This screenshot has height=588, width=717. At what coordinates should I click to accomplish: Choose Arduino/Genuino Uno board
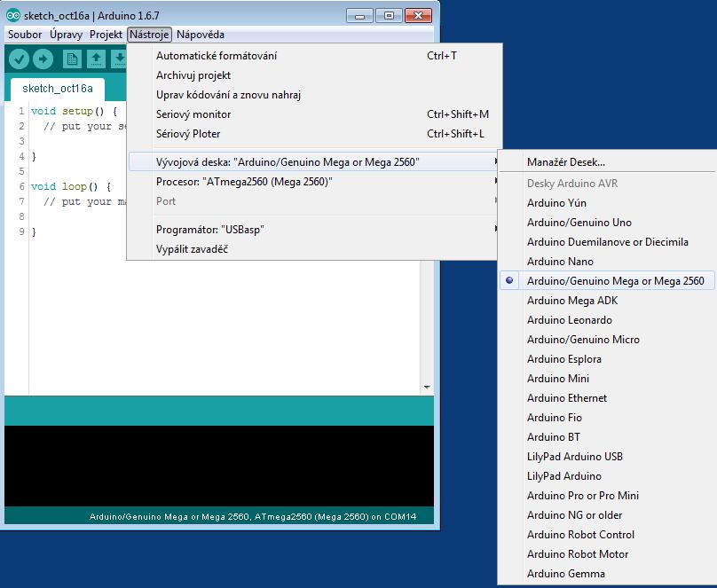[x=579, y=223]
